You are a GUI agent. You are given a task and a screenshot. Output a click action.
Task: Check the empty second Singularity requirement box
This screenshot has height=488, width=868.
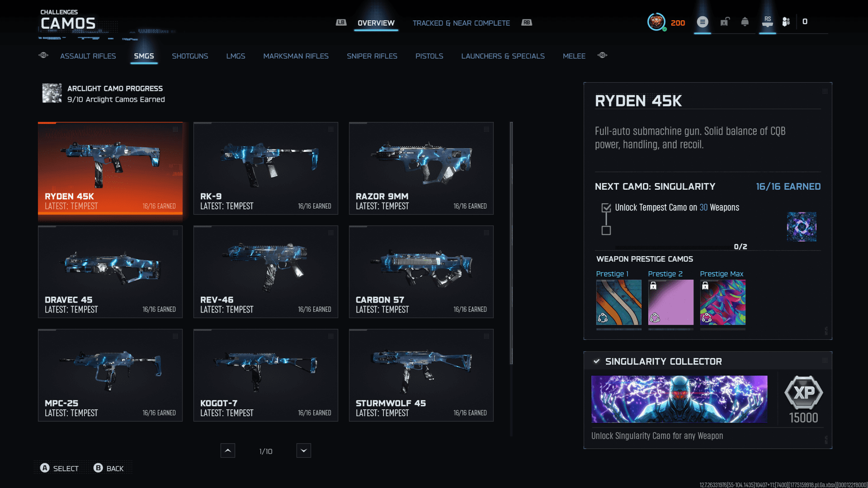[x=606, y=230]
